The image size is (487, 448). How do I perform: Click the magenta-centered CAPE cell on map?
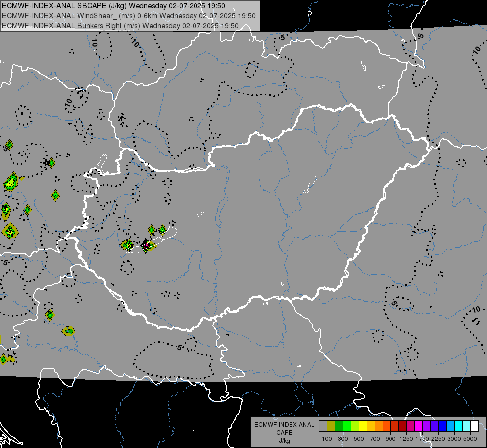click(146, 245)
